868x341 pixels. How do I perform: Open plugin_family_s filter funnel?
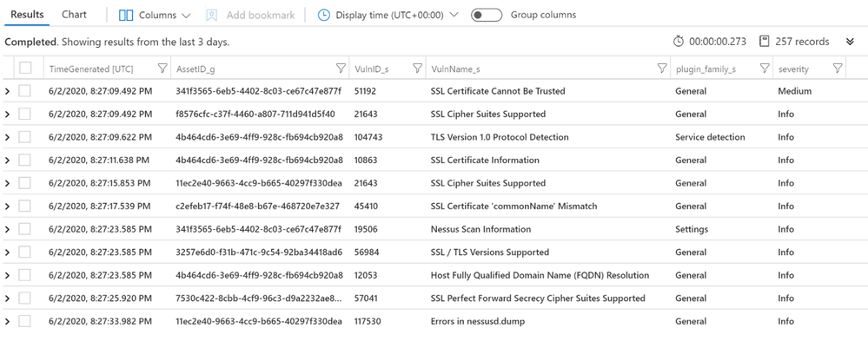(x=765, y=69)
